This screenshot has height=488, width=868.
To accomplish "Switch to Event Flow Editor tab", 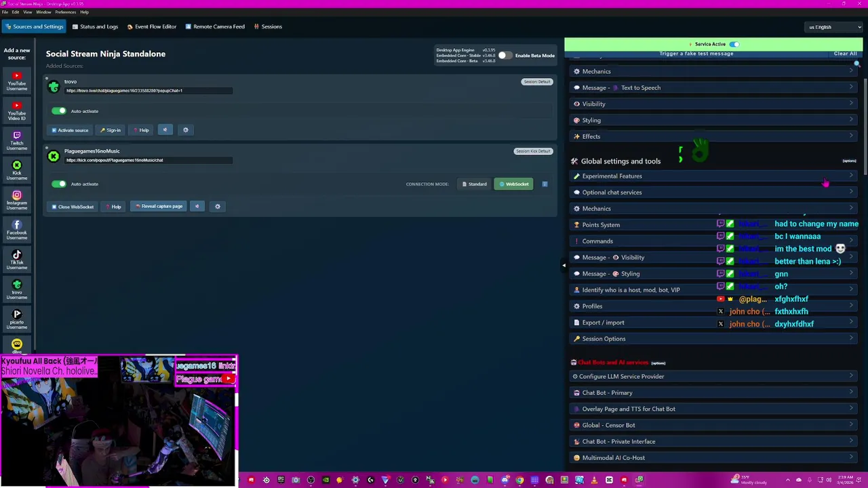I will 152,26.
